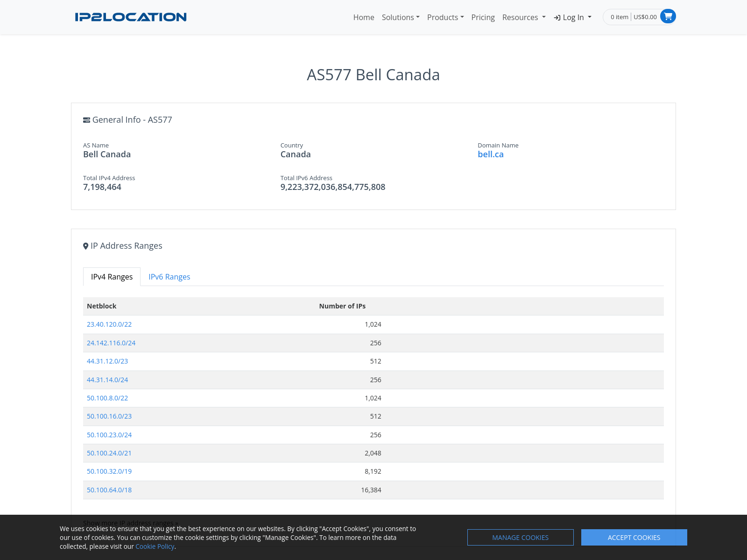Click the IP2Location logo
This screenshot has height=560, width=747.
[x=131, y=17]
